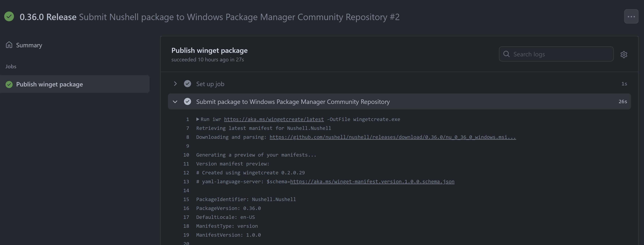The height and width of the screenshot is (245, 644).
Task: Open the nushell 0.36.0 windows msi release link
Action: tap(392, 137)
